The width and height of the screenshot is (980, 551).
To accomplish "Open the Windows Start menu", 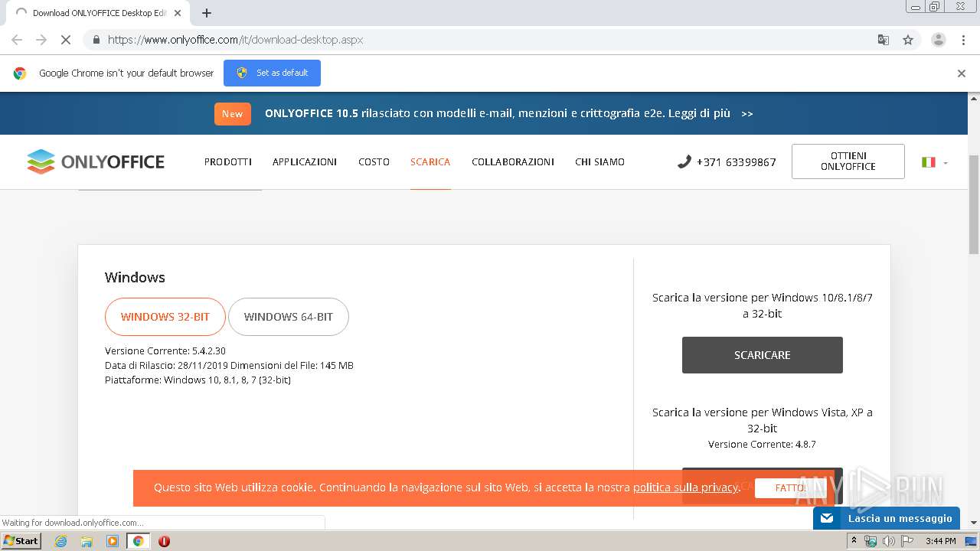I will click(x=21, y=540).
